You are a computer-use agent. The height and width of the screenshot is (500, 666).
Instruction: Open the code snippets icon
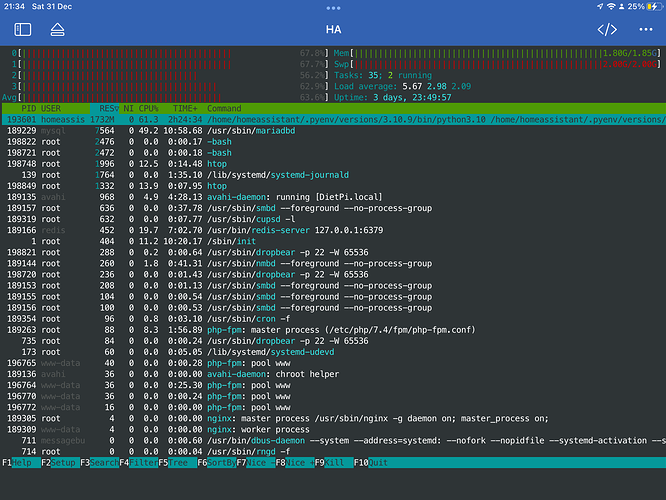coord(607,29)
